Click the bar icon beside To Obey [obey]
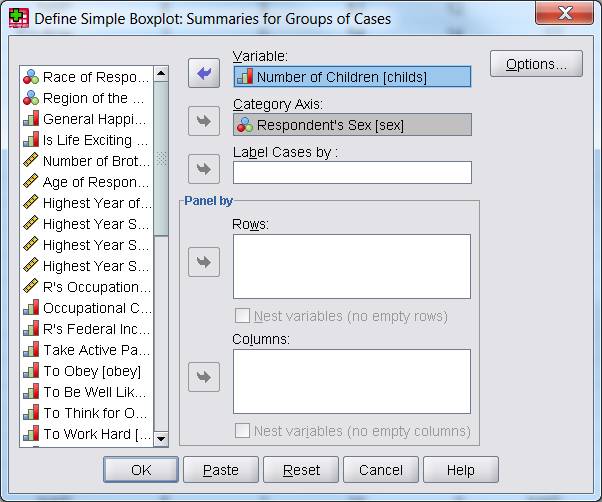 click(x=31, y=370)
